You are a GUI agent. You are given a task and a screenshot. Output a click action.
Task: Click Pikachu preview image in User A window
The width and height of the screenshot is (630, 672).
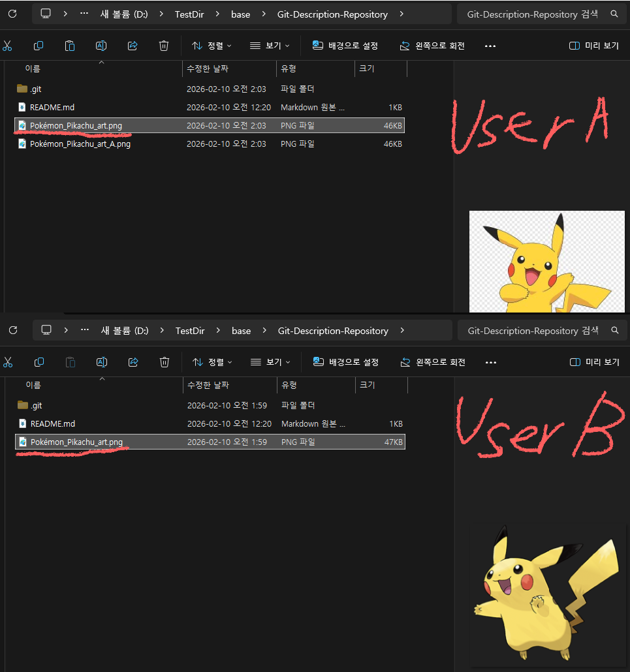pos(546,261)
